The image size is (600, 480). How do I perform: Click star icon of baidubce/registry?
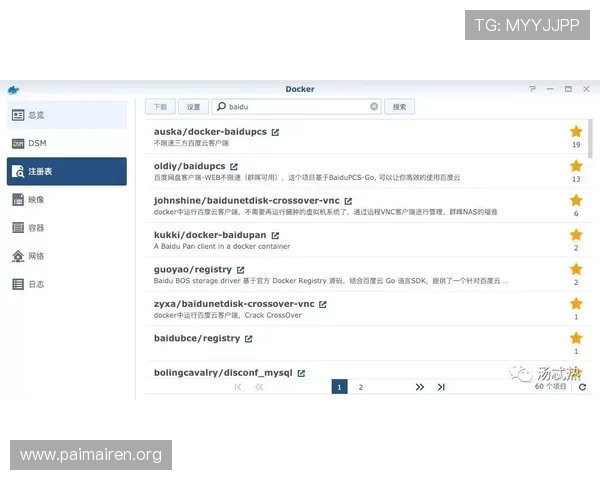pos(576,338)
